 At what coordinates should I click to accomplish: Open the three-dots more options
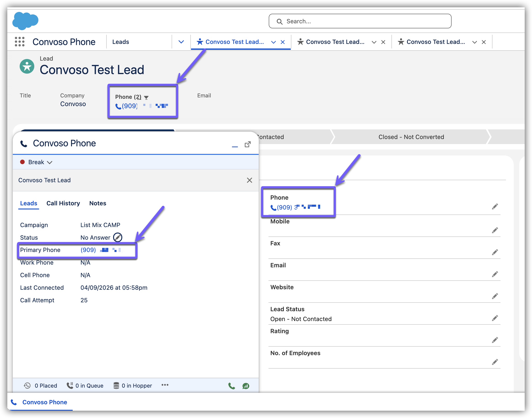point(165,385)
